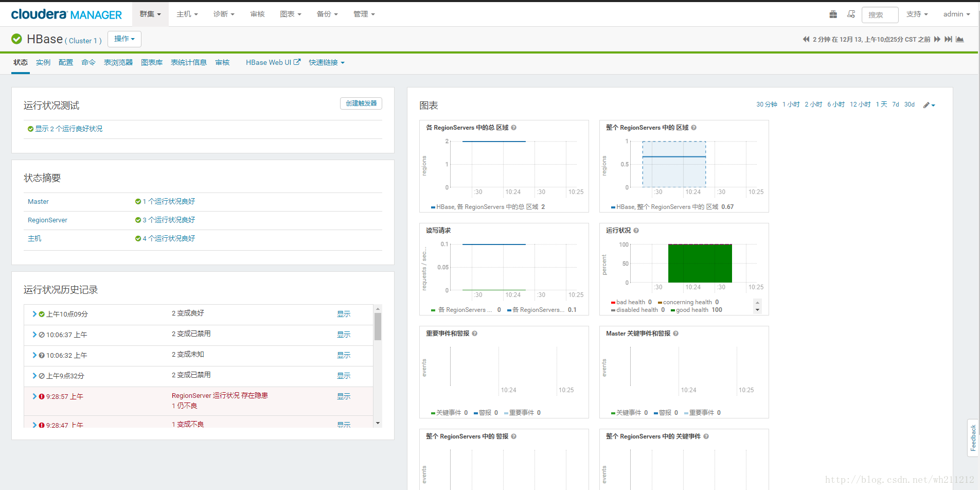980x490 pixels.
Task: Click help icon beside 运行状况 chart title
Action: (636, 231)
